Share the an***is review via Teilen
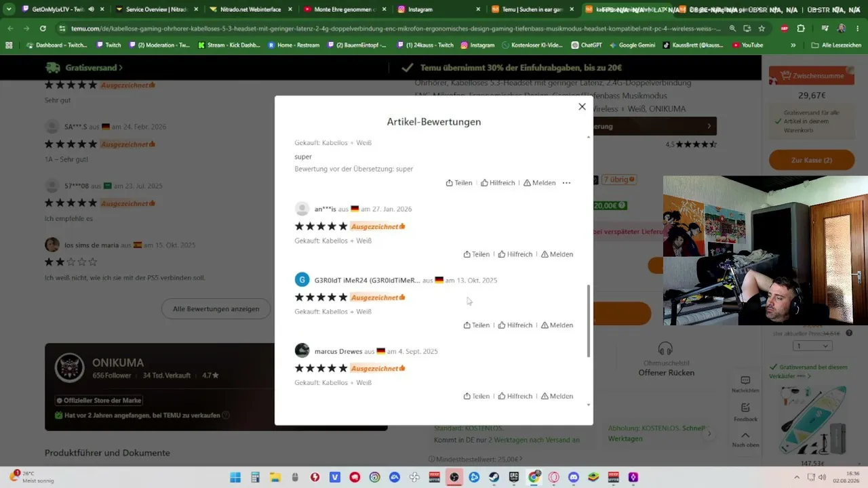The width and height of the screenshot is (868, 488). point(477,254)
